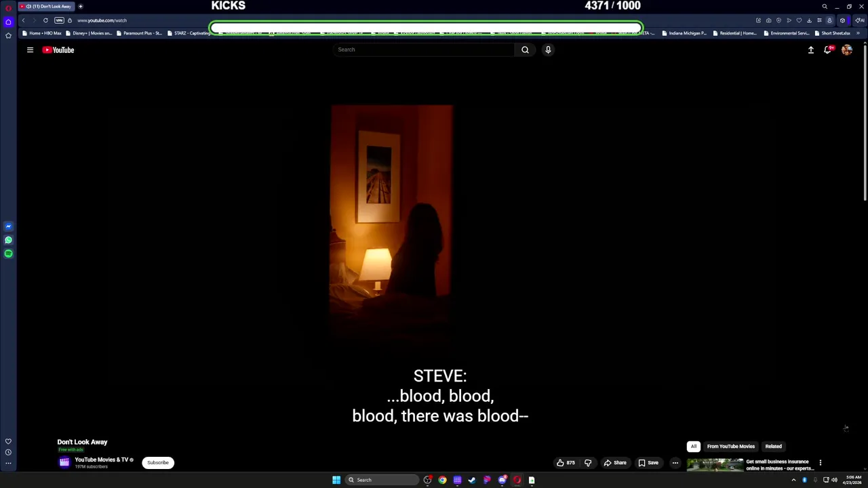Go back with Opera's back arrow
The height and width of the screenshot is (488, 868).
point(23,20)
